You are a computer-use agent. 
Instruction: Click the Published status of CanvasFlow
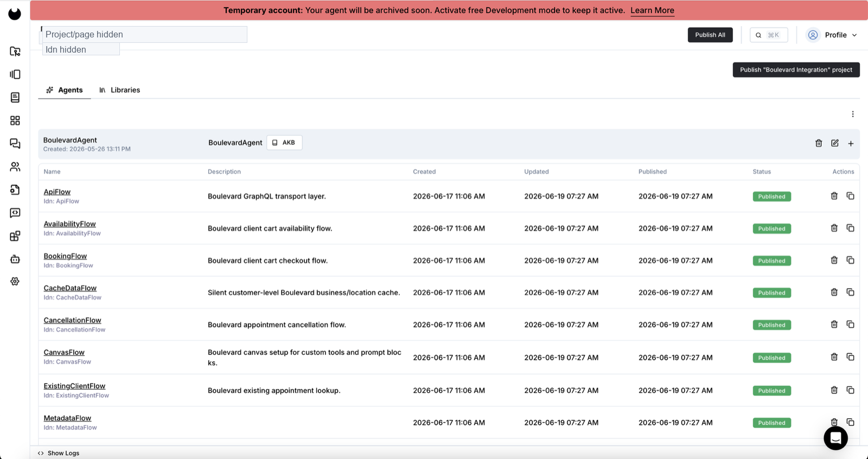[771, 358]
